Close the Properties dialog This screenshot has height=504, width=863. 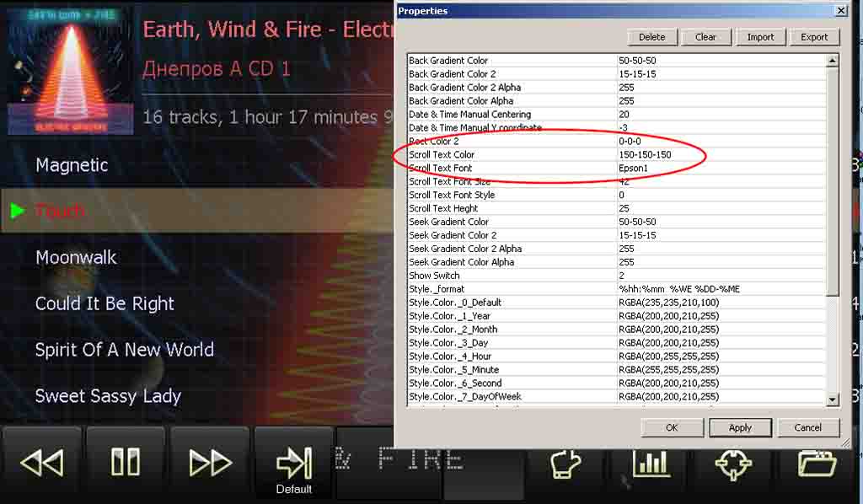point(841,10)
